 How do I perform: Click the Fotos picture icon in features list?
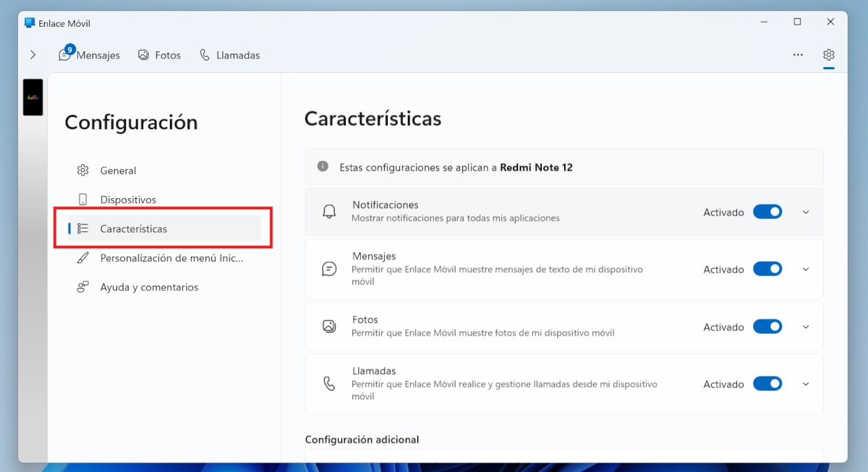tap(329, 327)
